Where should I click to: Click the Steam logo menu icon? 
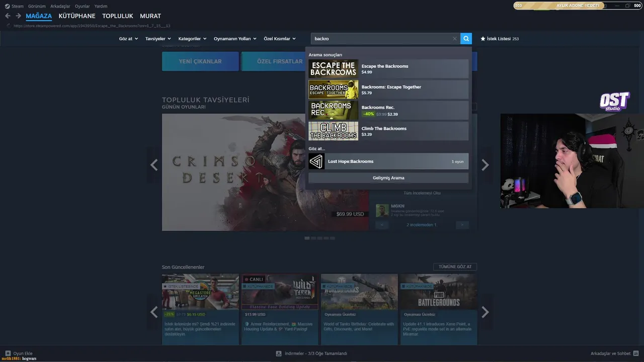(7, 6)
